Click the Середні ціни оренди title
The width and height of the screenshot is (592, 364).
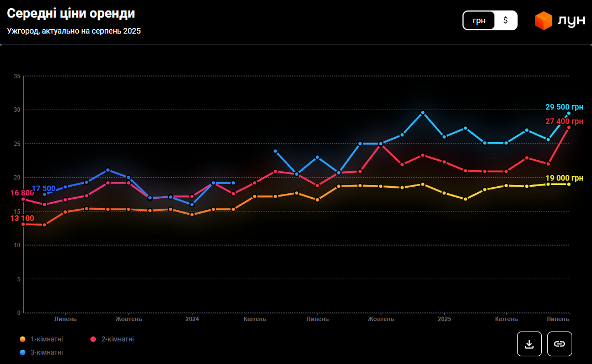click(x=71, y=13)
